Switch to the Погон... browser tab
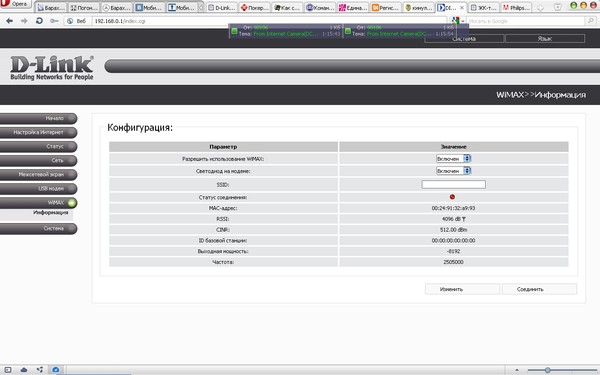Screen dimensions: 600x375 [84, 7]
